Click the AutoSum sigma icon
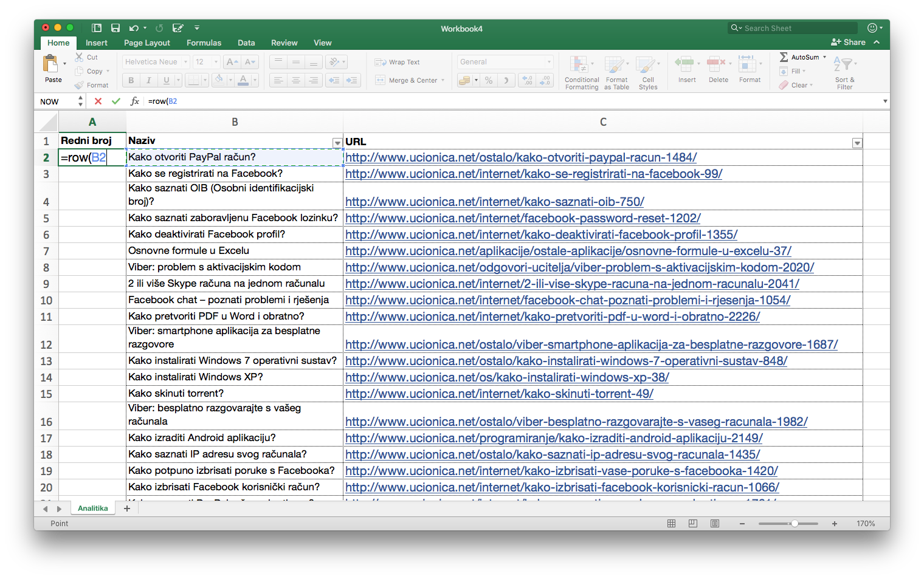This screenshot has height=579, width=924. click(x=784, y=57)
